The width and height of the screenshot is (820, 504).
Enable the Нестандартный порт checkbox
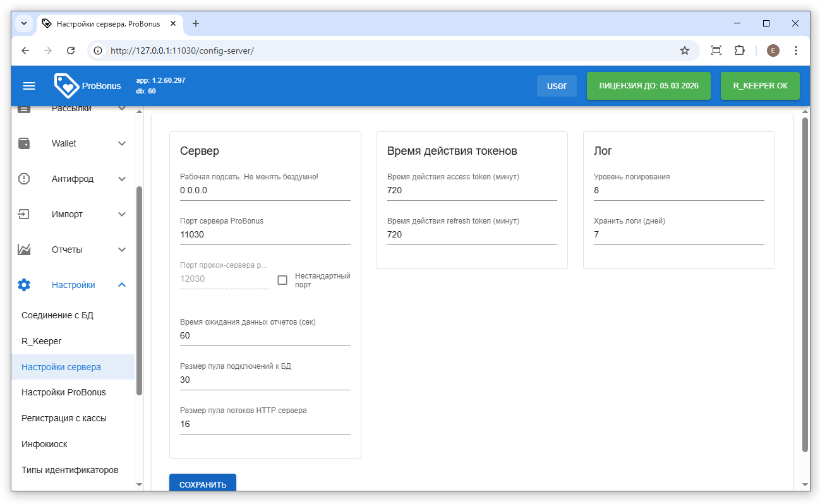point(282,280)
